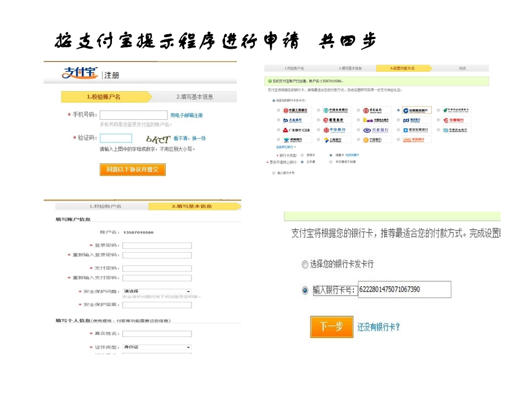
Task: Click the yellow 3.设置付款方式 step tab
Action: pyautogui.click(x=404, y=68)
